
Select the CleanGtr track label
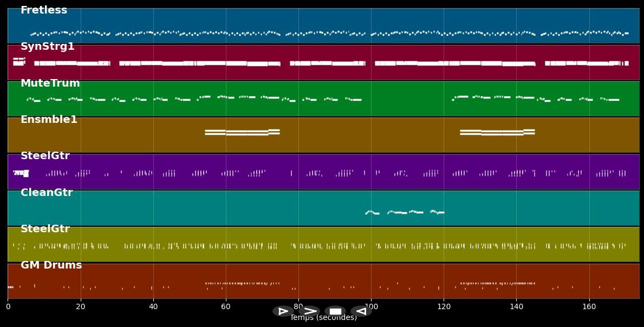click(x=47, y=192)
